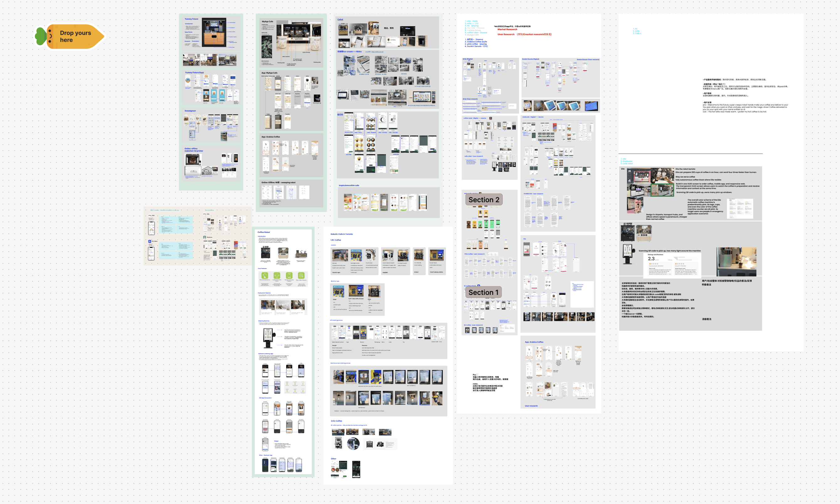Click the 'Sweetgreen' section heading
The width and height of the screenshot is (840, 504).
[x=190, y=111]
